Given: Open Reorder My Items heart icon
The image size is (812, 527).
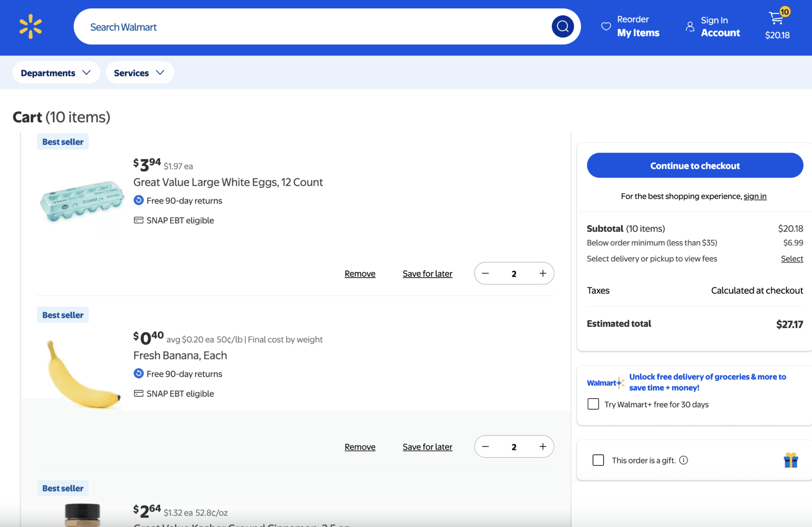Looking at the screenshot, I should [x=606, y=26].
